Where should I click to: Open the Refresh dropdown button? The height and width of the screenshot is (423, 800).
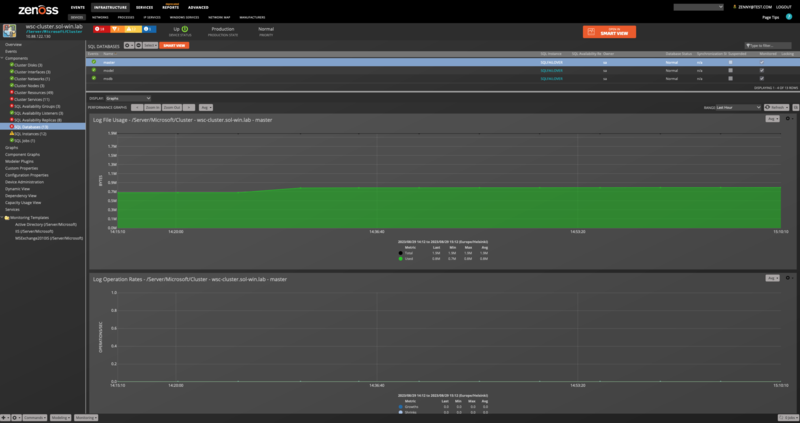coord(777,107)
